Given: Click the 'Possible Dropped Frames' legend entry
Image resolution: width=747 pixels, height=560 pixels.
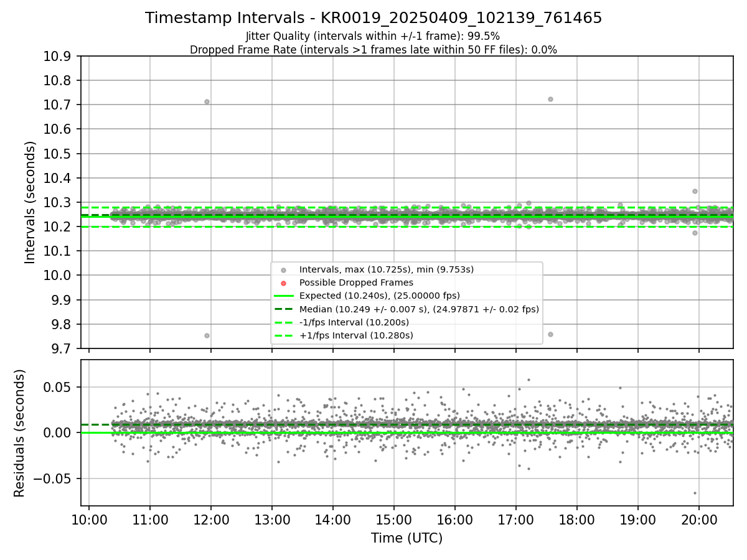Looking at the screenshot, I should 356,282.
